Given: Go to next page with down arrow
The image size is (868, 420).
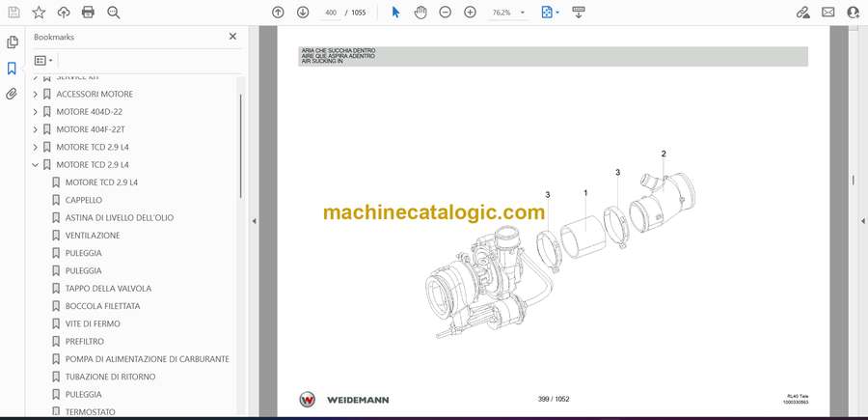Looking at the screenshot, I should pos(303,13).
